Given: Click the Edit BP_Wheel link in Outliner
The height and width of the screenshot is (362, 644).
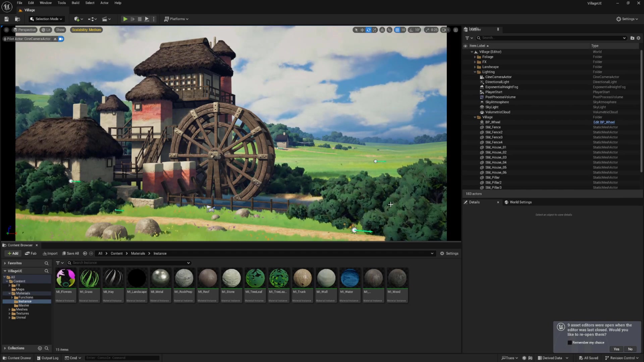Looking at the screenshot, I should pos(604,122).
